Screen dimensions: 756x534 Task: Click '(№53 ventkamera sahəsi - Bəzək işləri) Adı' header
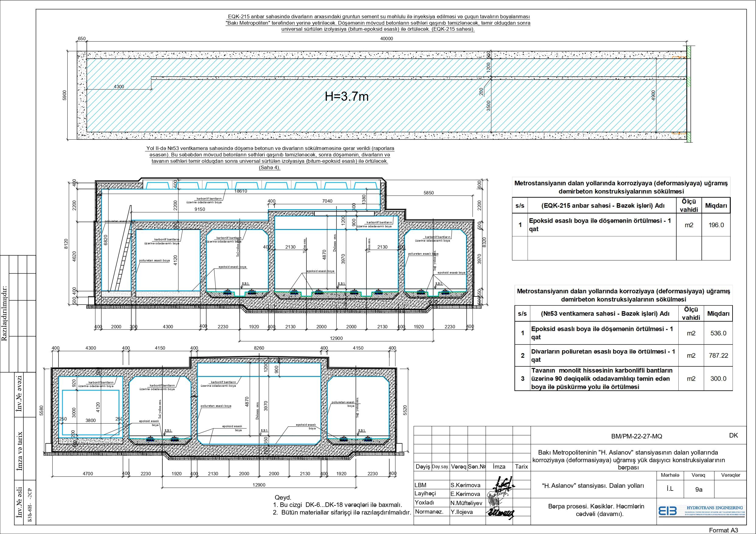pos(605,314)
